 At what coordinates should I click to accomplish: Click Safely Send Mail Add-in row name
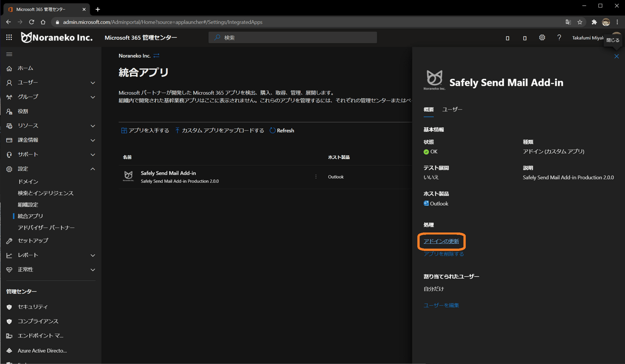click(x=168, y=173)
